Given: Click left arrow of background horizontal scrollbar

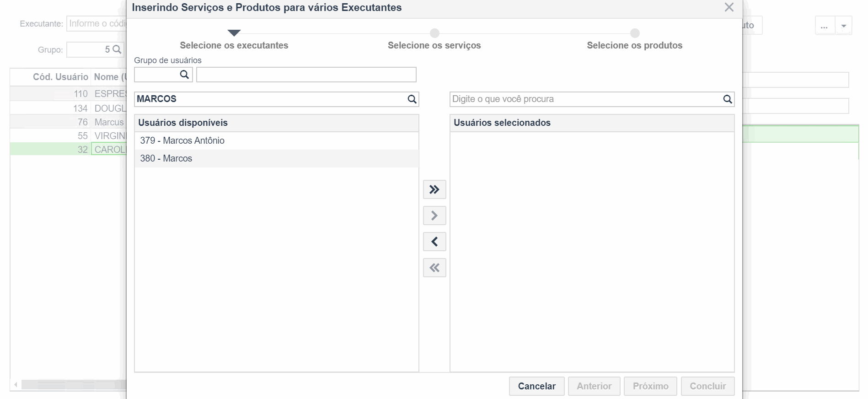Looking at the screenshot, I should pyautogui.click(x=16, y=385).
